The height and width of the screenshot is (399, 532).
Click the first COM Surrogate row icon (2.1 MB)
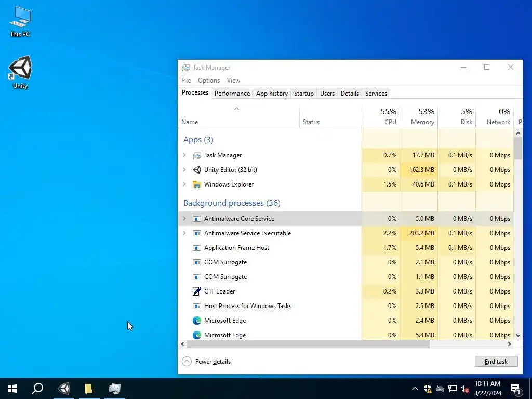(x=197, y=262)
